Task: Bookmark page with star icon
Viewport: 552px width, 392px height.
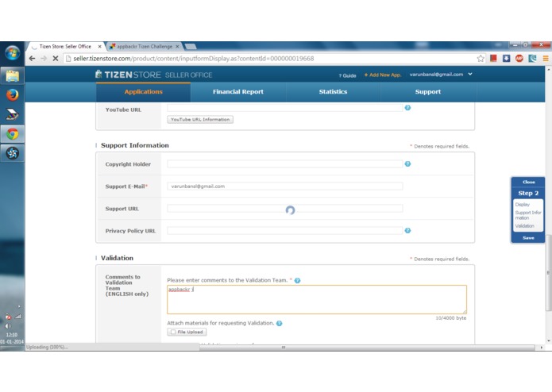Action: pyautogui.click(x=481, y=59)
